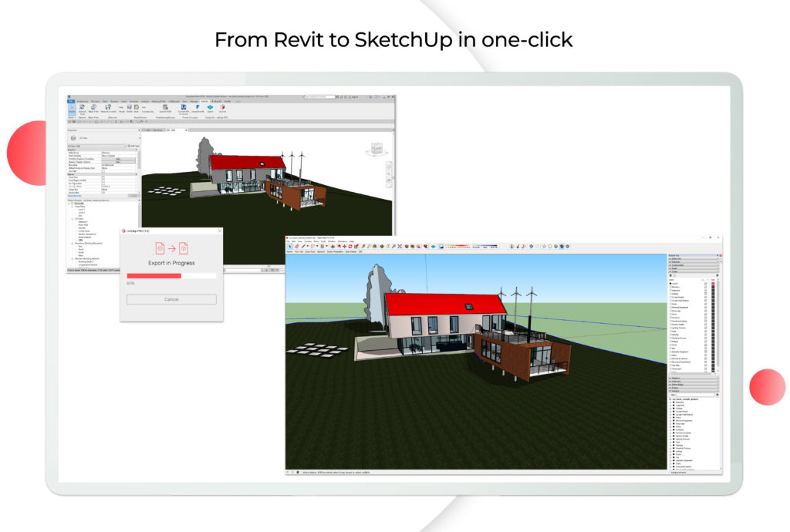Open the 3D View type selector in Revit Properties
This screenshot has height=532, width=790.
click(x=103, y=138)
